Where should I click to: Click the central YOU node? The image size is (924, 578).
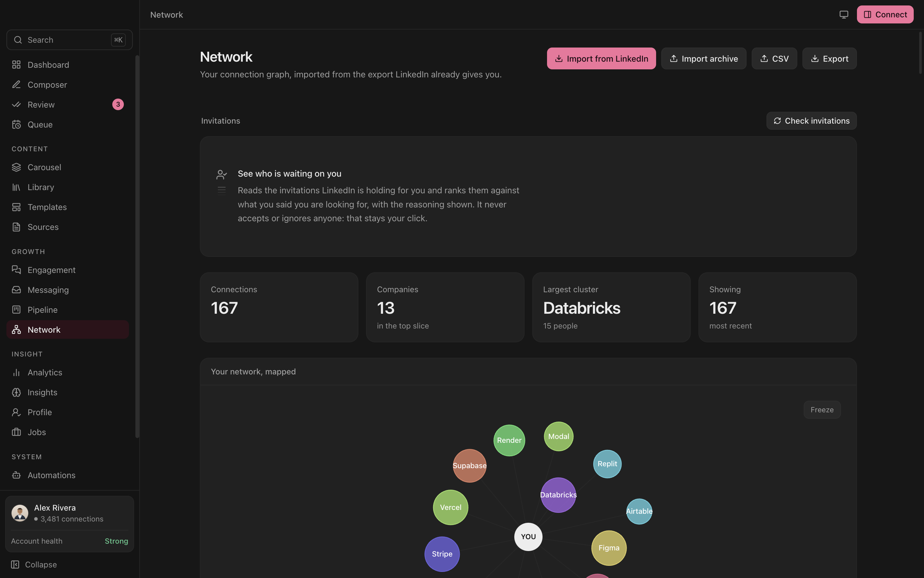[528, 537]
